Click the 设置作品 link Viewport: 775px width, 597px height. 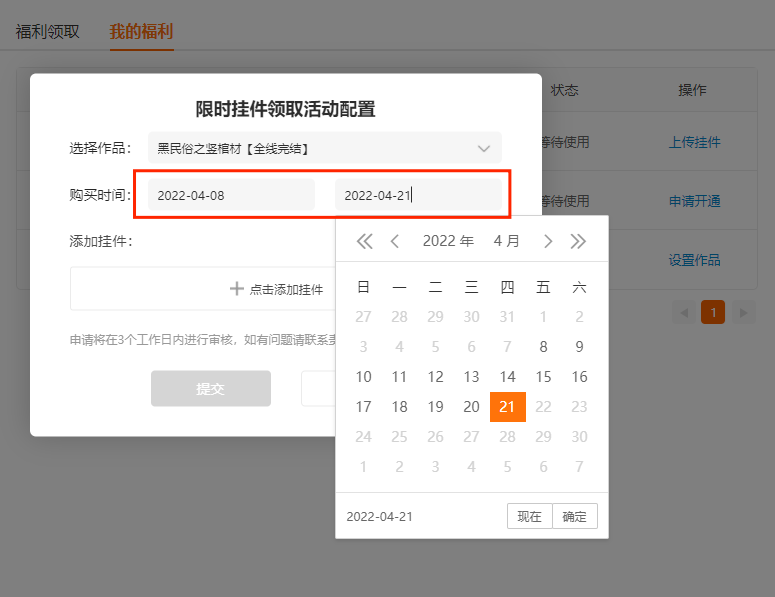[x=694, y=260]
